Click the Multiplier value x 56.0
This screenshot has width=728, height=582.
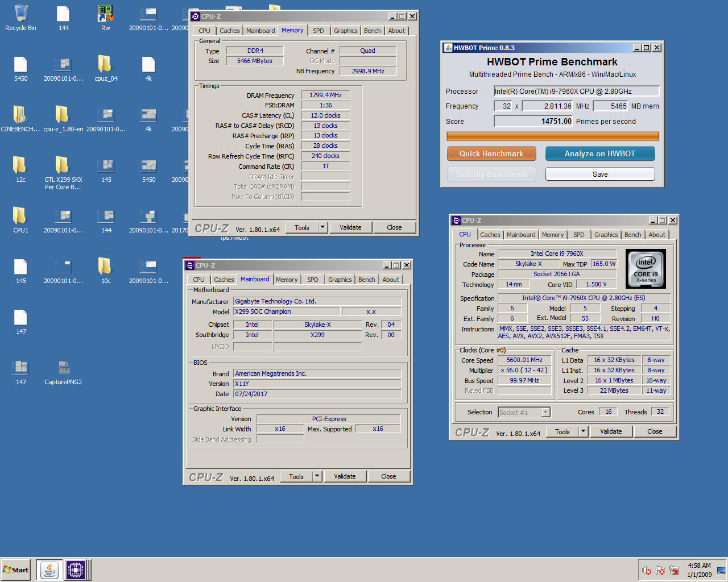pos(524,370)
